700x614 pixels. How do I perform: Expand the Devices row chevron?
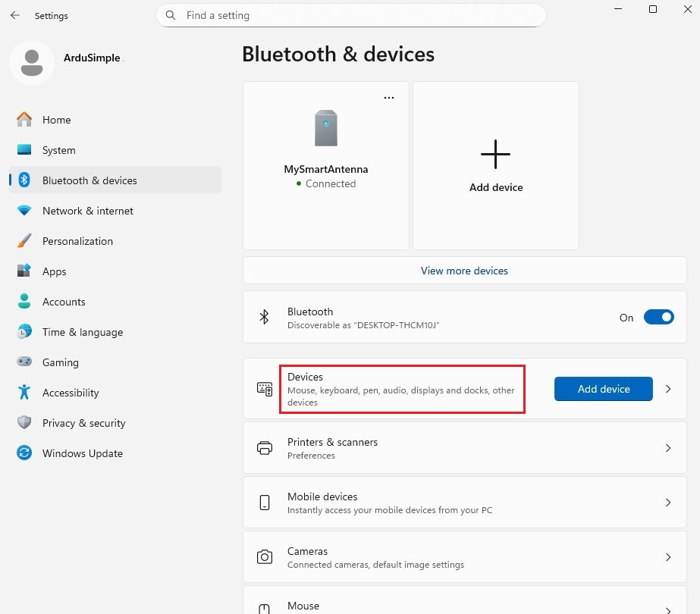[668, 389]
